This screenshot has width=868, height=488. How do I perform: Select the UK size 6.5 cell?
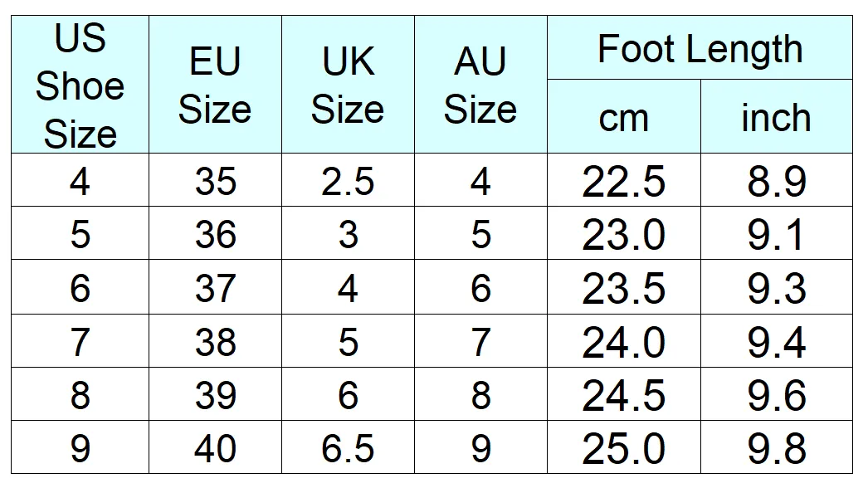point(349,447)
